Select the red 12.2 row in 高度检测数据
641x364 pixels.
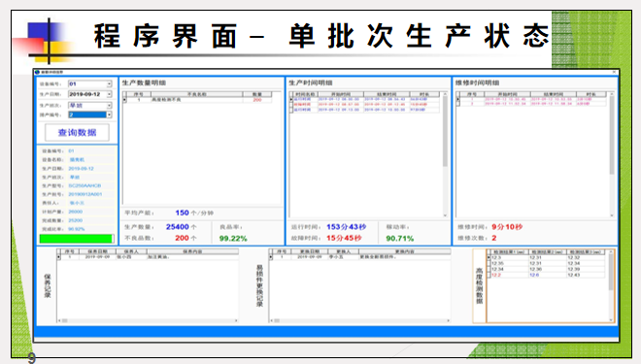[x=546, y=275]
